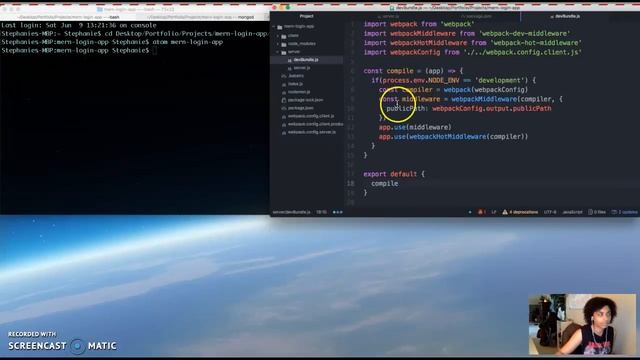Click the green zoom button of the Atom window
The width and height of the screenshot is (640, 360).
click(x=288, y=7)
